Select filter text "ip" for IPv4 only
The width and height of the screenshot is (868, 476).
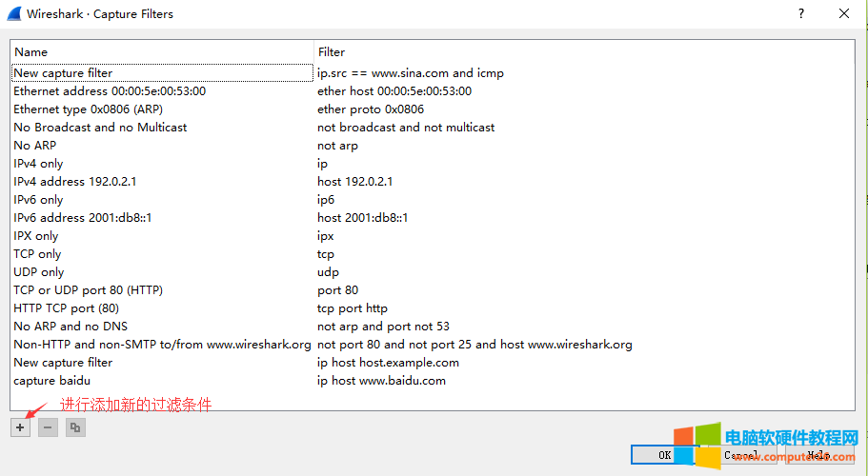[322, 164]
